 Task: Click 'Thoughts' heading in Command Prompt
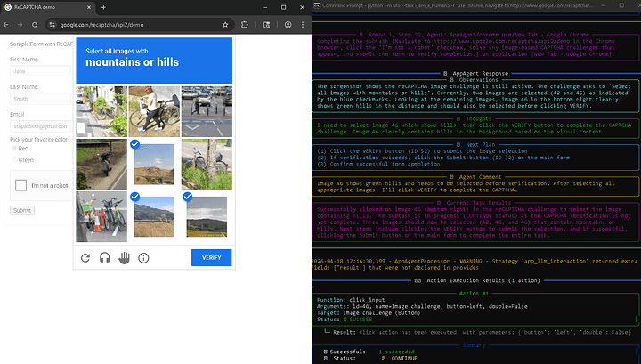pyautogui.click(x=479, y=119)
